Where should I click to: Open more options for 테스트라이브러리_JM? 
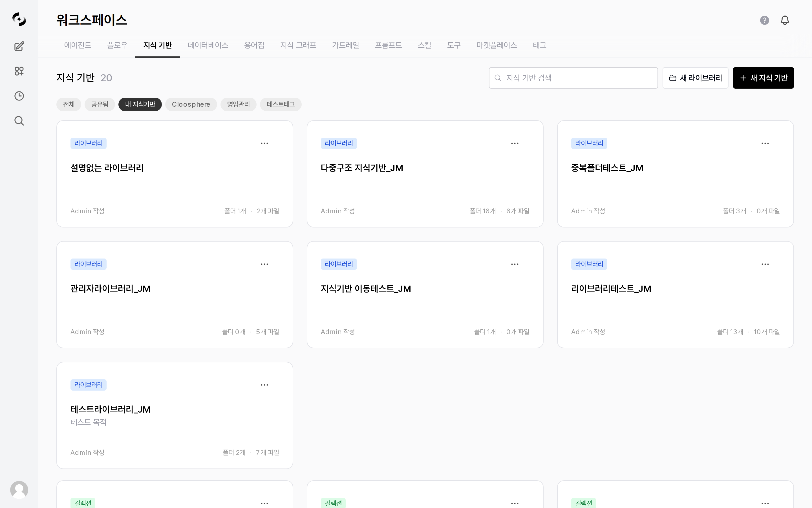[x=264, y=385]
